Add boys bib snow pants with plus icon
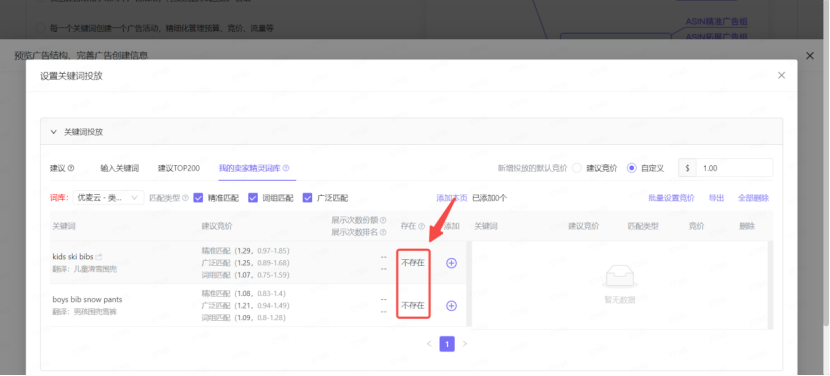Screen dimensions: 830x376 click(451, 306)
